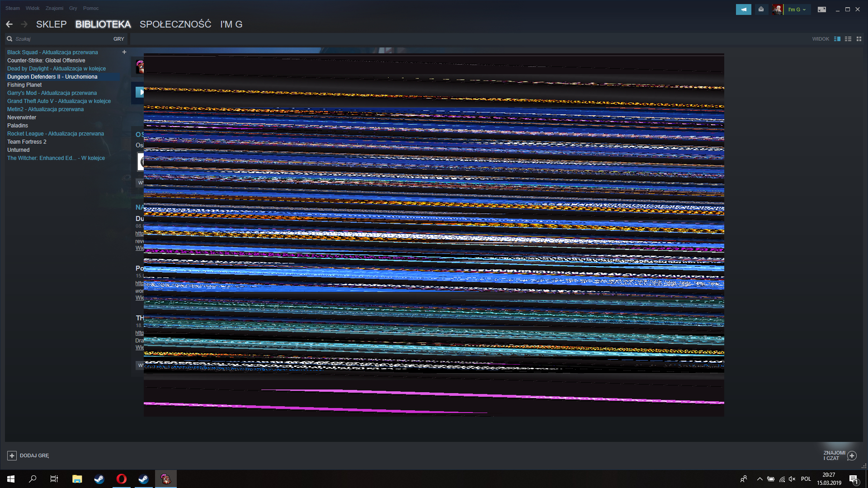Open the announcements megaphone icon
The width and height of the screenshot is (868, 488).
tap(743, 9)
